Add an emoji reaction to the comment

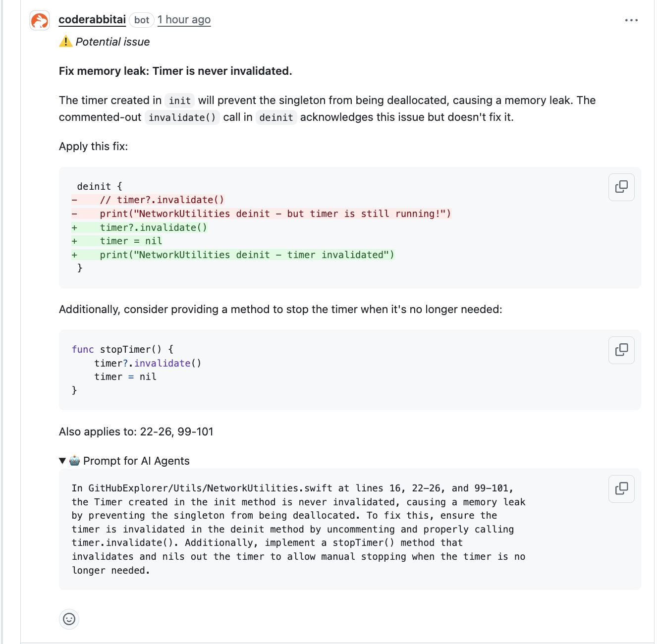tap(69, 619)
